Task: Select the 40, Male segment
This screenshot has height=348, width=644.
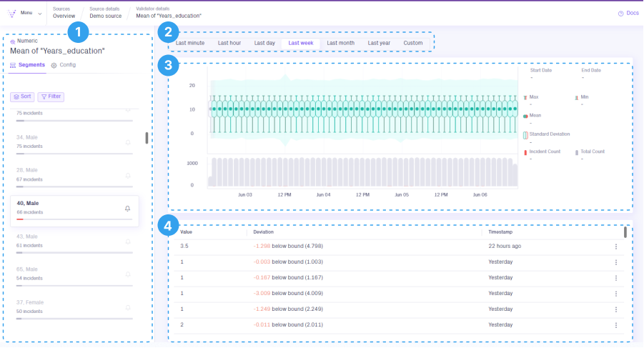Action: click(x=74, y=211)
